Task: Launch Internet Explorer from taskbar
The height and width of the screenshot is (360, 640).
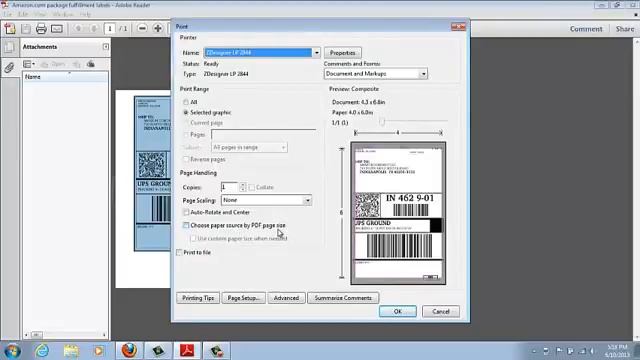Action: (42, 351)
